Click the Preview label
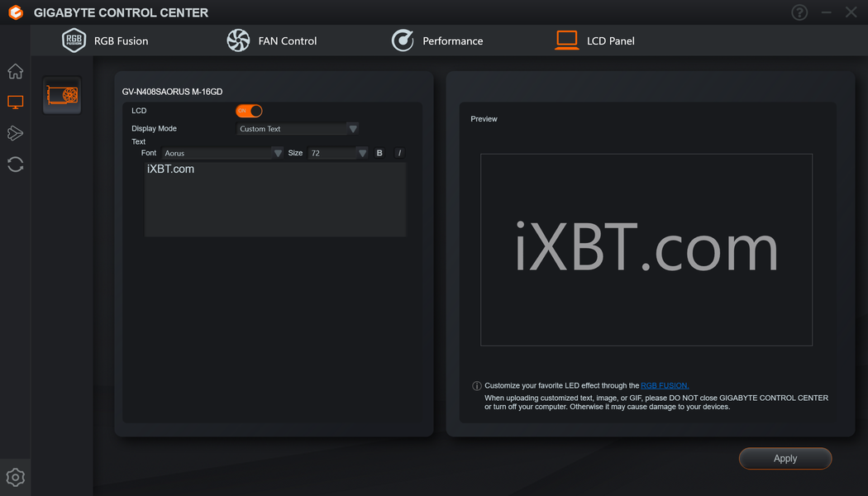868x496 pixels. tap(484, 119)
